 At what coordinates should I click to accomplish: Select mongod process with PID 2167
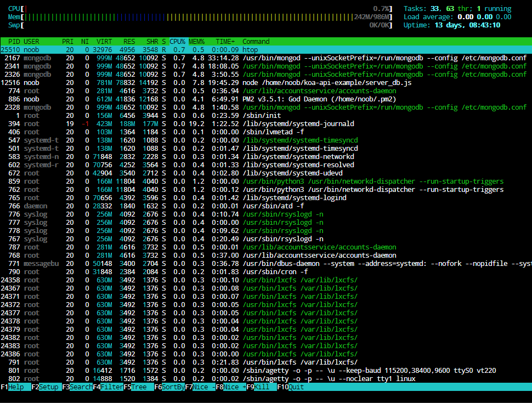pyautogui.click(x=266, y=58)
